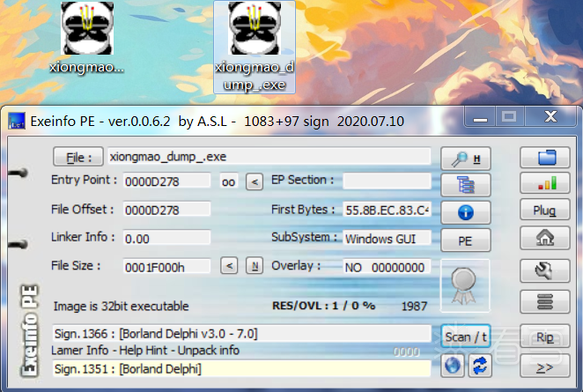Click the globe web icon button
The height and width of the screenshot is (392, 583).
click(452, 366)
